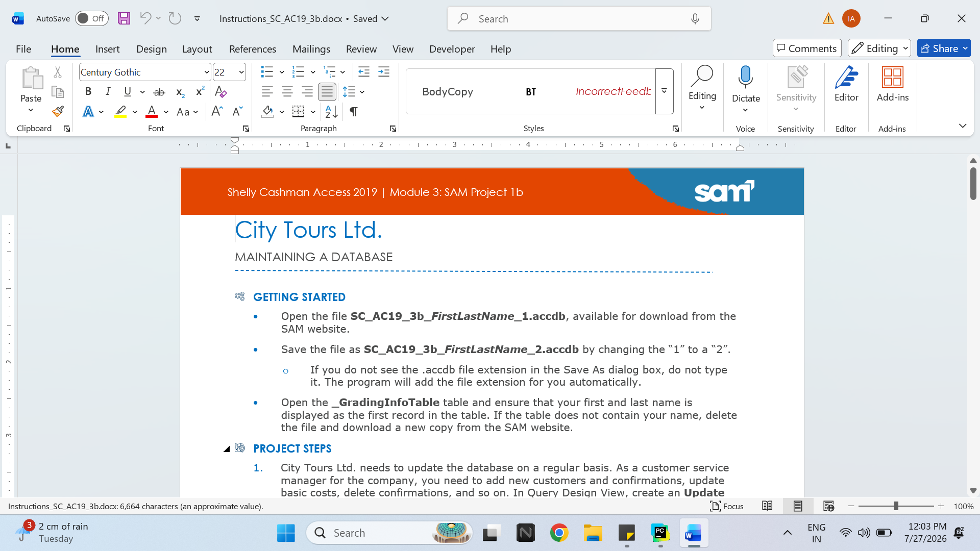Toggle show paragraph marks
980x551 pixels.
(x=353, y=111)
